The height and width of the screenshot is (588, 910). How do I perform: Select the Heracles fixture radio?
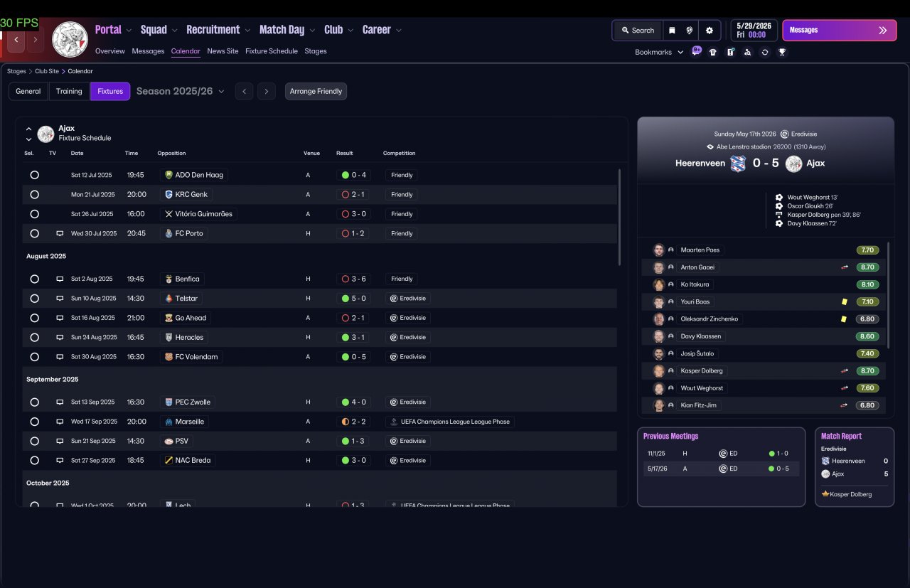(34, 337)
